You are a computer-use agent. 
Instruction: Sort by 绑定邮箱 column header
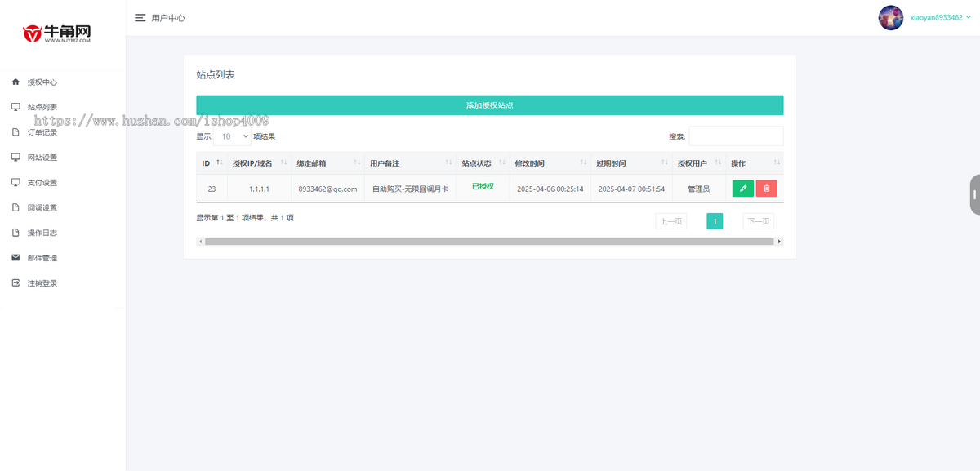coord(327,163)
